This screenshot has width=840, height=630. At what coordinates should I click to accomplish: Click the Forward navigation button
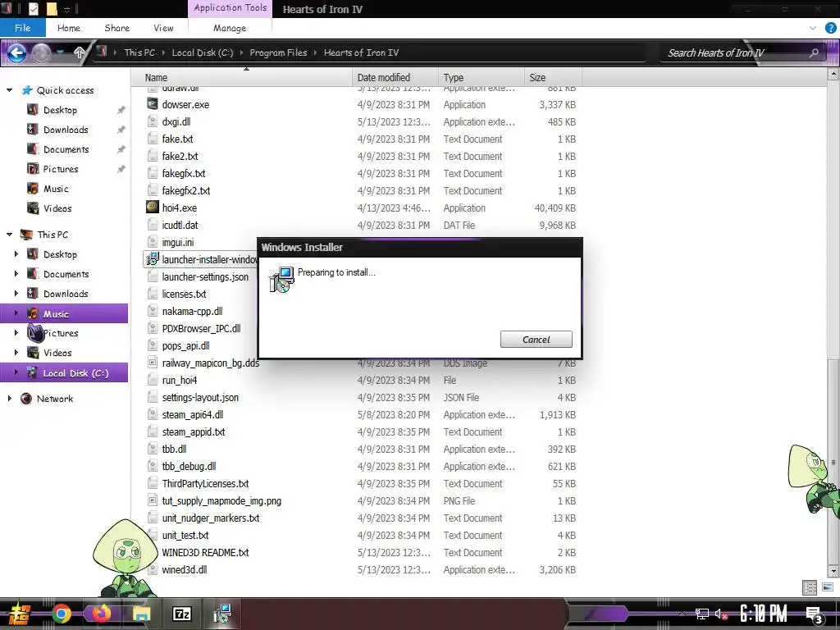point(41,52)
